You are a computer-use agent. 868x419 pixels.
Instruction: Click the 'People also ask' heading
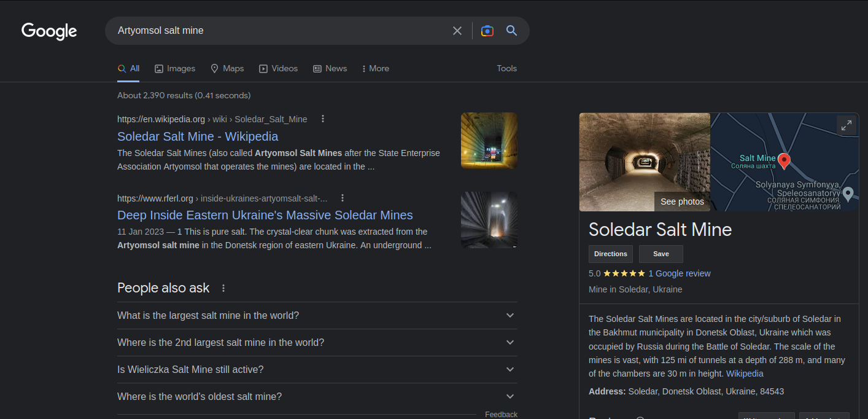point(163,288)
